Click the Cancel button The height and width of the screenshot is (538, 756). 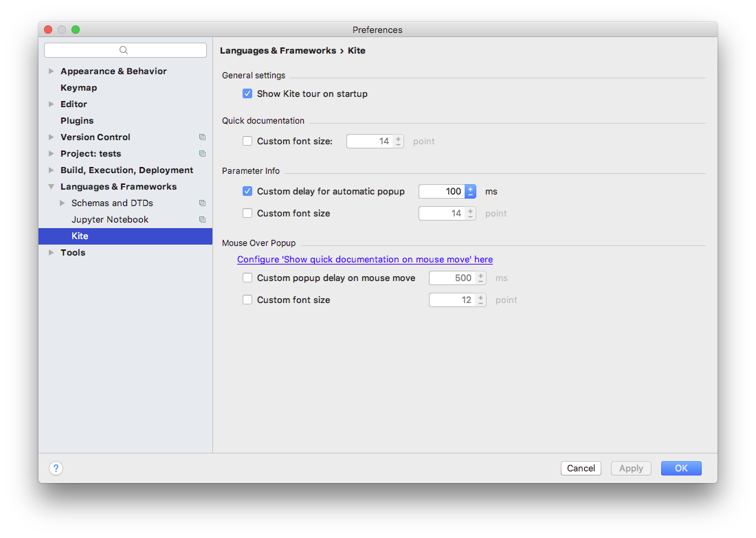click(581, 468)
